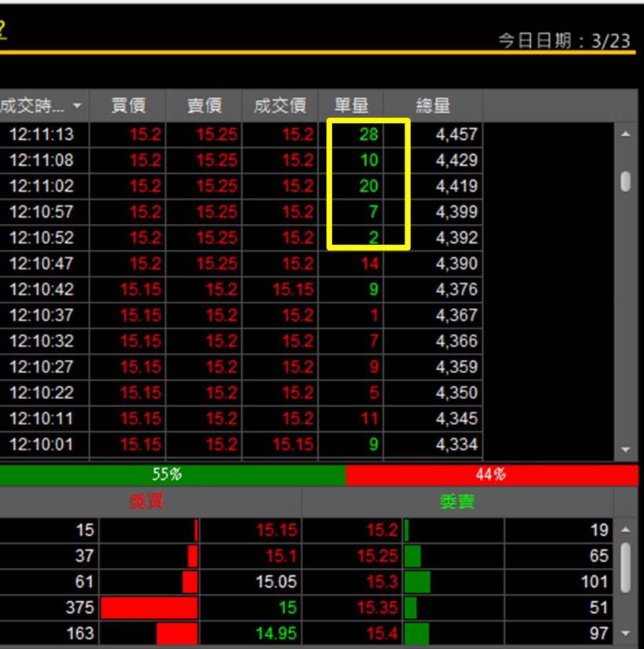Select the 12:10:52 trade row time

42,237
